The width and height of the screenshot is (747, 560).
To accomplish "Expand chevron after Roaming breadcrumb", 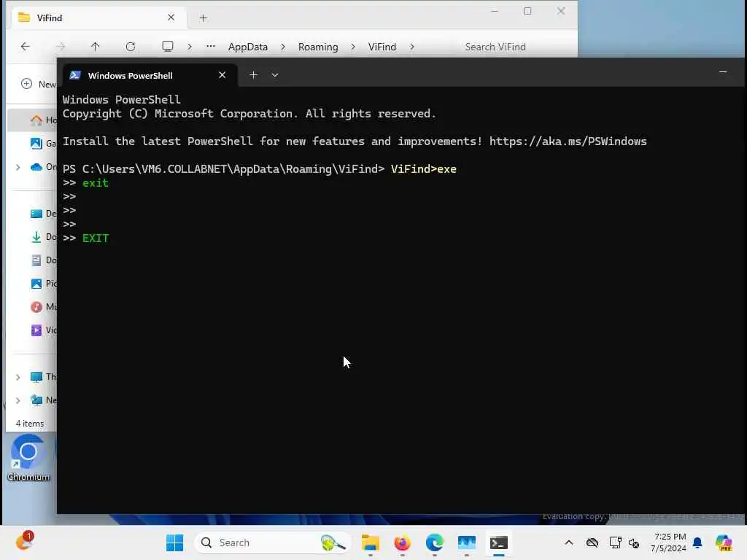I will click(353, 47).
